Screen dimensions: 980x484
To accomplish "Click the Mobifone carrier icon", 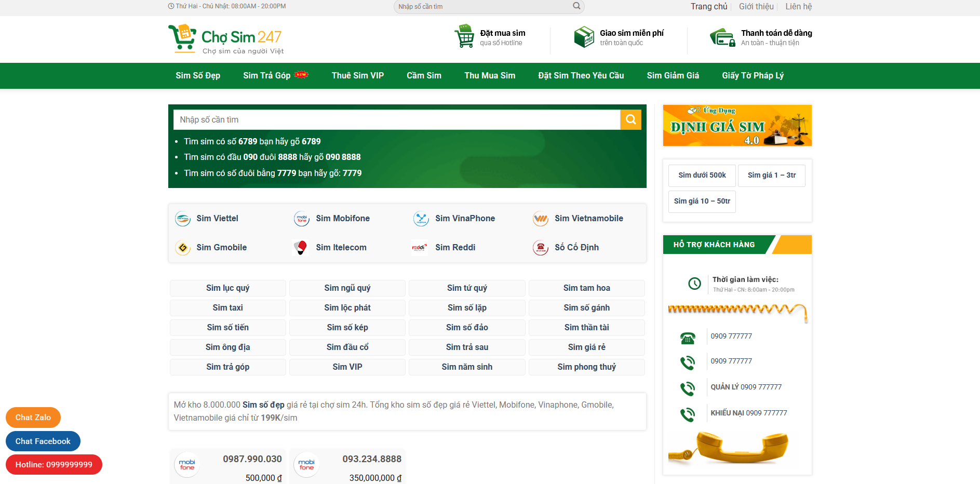I will point(302,219).
